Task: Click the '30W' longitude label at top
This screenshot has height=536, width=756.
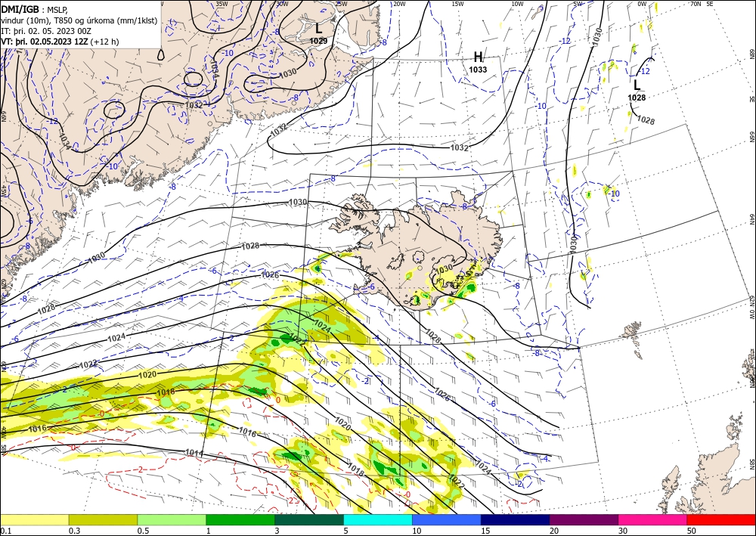Action: coord(282,4)
